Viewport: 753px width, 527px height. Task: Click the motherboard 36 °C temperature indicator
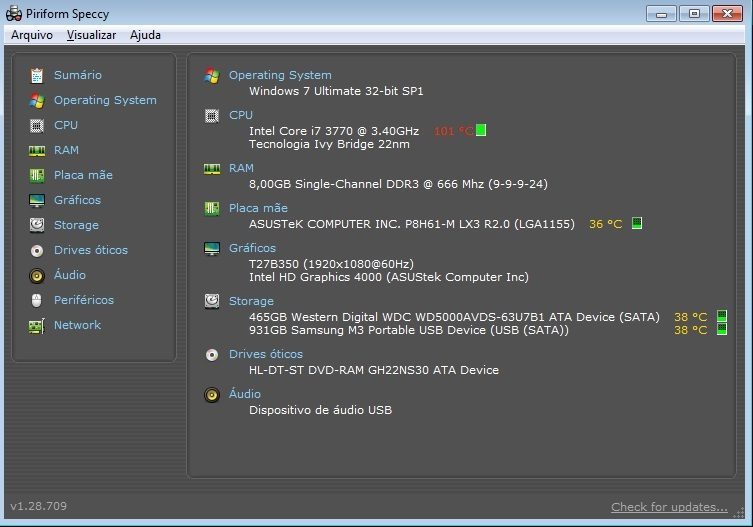click(x=637, y=223)
